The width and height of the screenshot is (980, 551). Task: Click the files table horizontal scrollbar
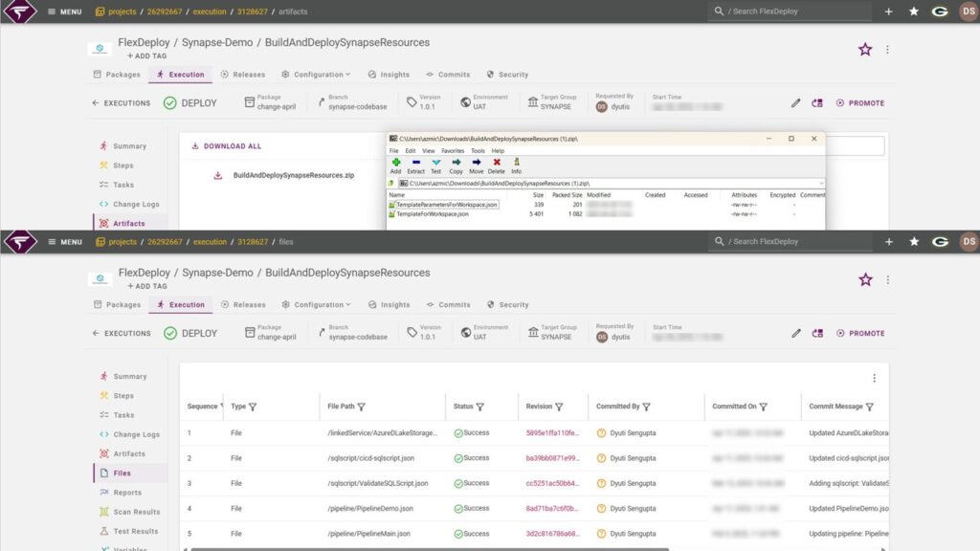click(x=430, y=549)
